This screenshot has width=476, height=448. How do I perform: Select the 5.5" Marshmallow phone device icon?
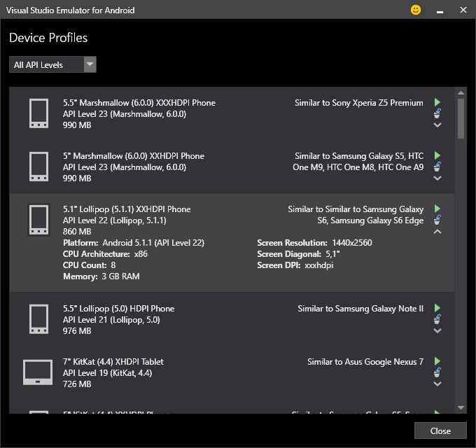pyautogui.click(x=38, y=113)
